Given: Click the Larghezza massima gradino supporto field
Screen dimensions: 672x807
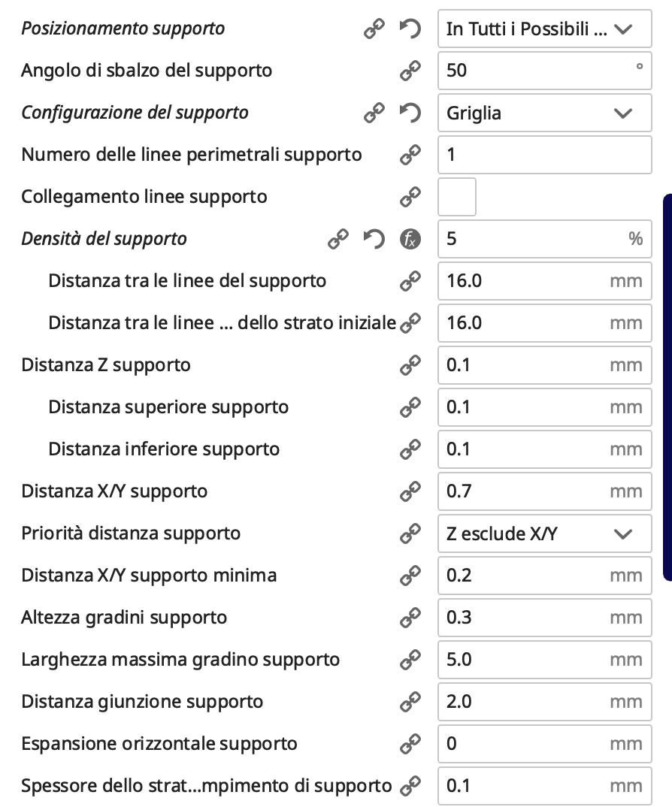Looking at the screenshot, I should pos(526,660).
